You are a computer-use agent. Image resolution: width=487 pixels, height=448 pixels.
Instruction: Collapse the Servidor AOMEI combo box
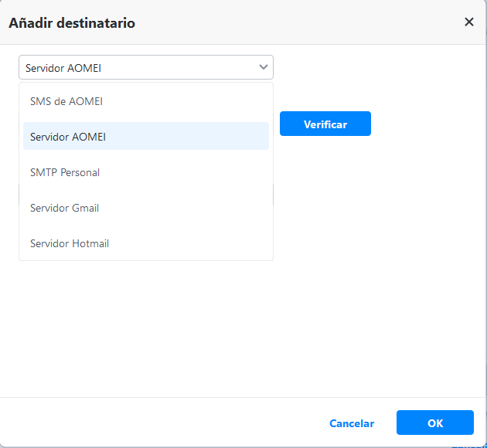point(145,68)
